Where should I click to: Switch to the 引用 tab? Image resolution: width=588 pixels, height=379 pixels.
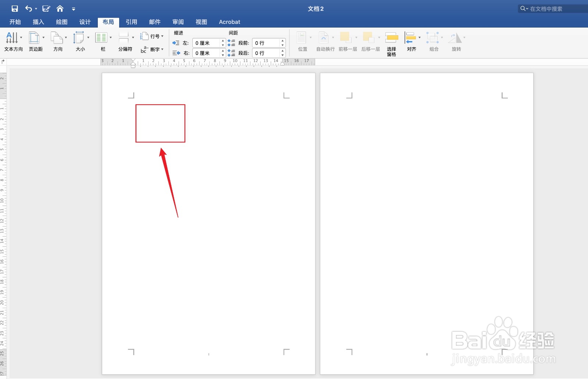(x=131, y=22)
